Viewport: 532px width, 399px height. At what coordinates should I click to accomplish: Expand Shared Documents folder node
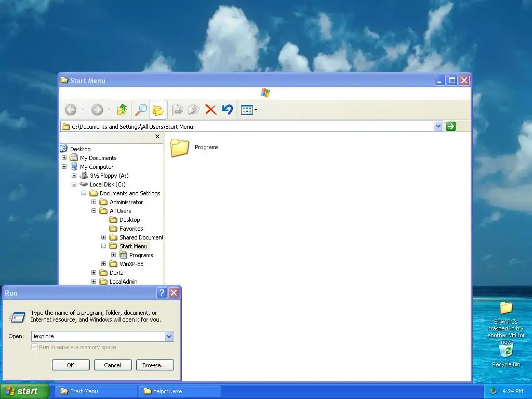click(103, 237)
